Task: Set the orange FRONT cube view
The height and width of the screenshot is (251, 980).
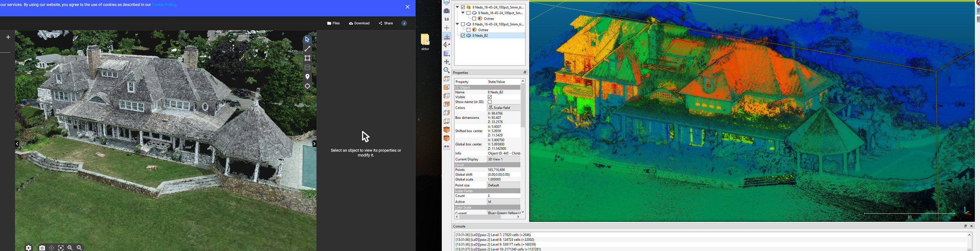Action: [x=446, y=130]
